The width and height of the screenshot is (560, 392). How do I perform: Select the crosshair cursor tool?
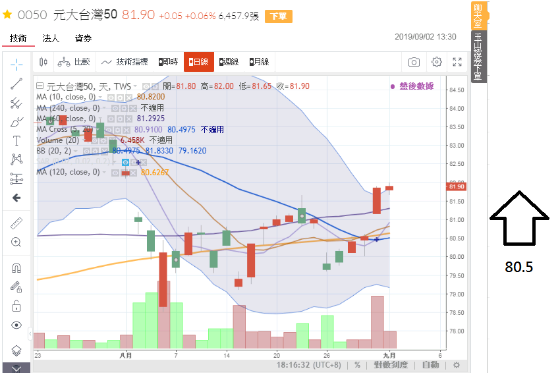[x=16, y=65]
